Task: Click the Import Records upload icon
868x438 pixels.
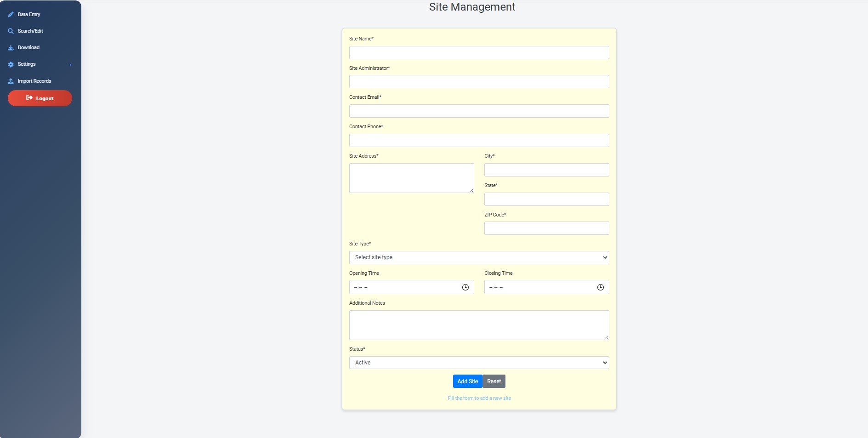Action: pyautogui.click(x=11, y=81)
